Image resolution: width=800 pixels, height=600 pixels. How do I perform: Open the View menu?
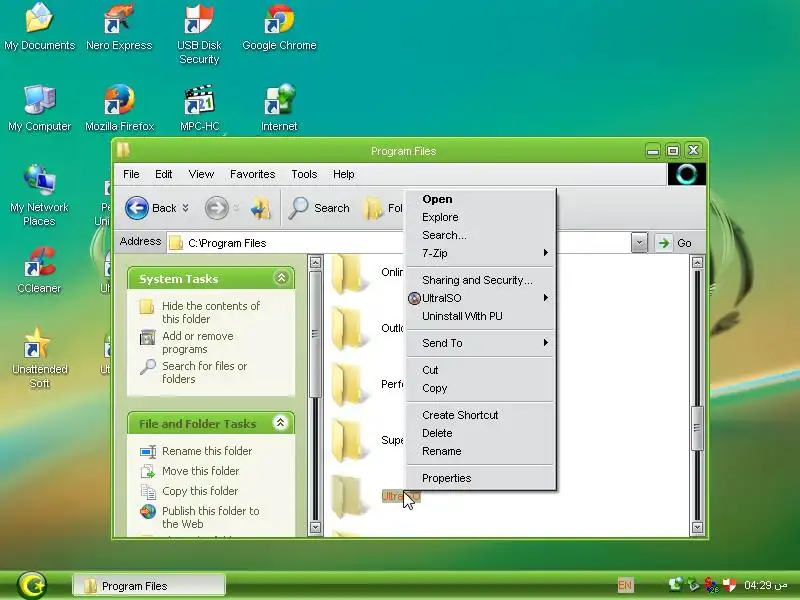(x=201, y=174)
